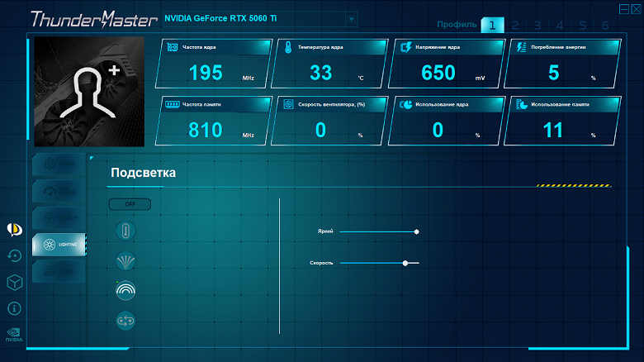The image size is (644, 362).
Task: Click the graphics card thumbnail image
Action: (x=89, y=92)
